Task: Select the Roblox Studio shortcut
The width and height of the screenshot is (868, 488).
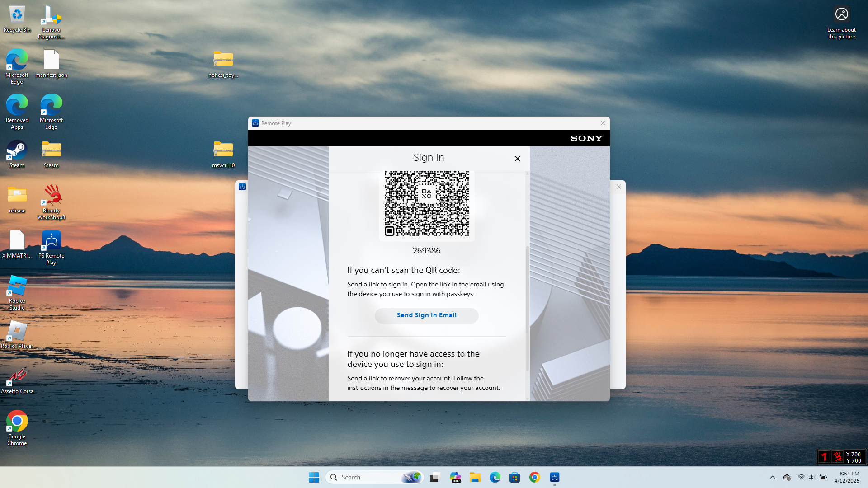Action: 17,293
